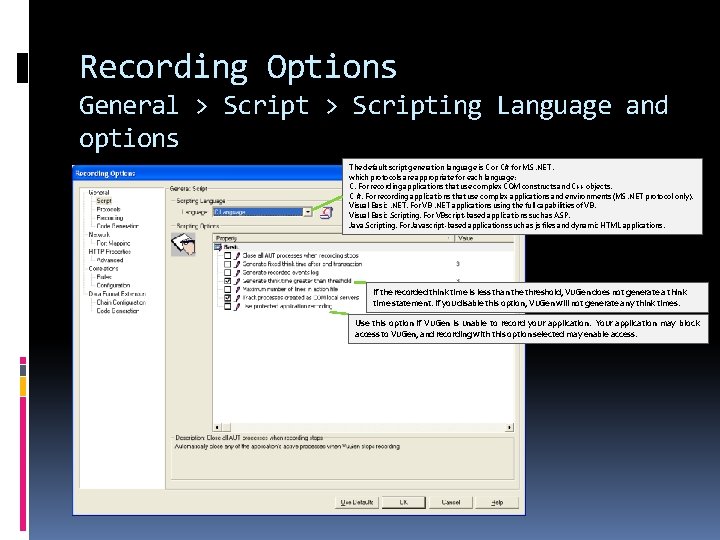Viewport: 720px width, 540px height.
Task: Click pen icon for Generate recorded events log
Action: [x=237, y=273]
